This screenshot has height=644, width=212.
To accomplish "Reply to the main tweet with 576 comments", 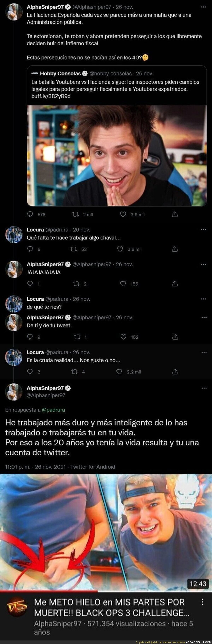I will [30, 214].
